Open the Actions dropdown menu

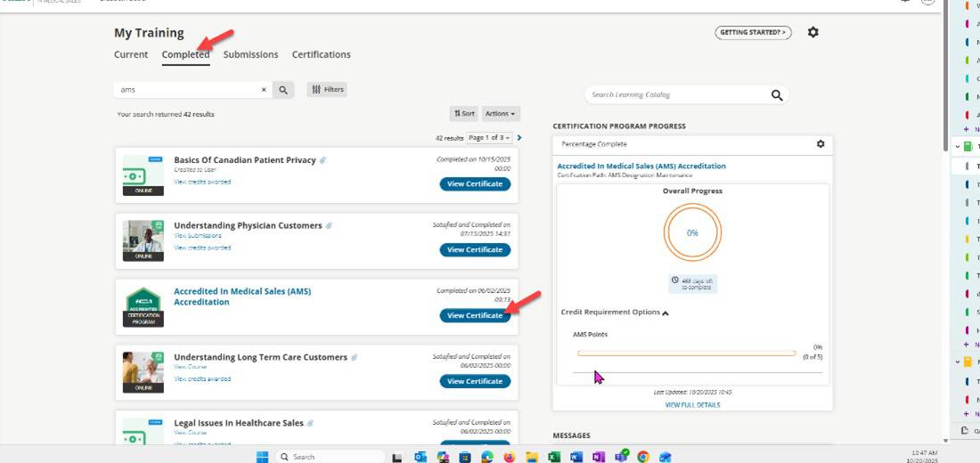[x=501, y=114]
